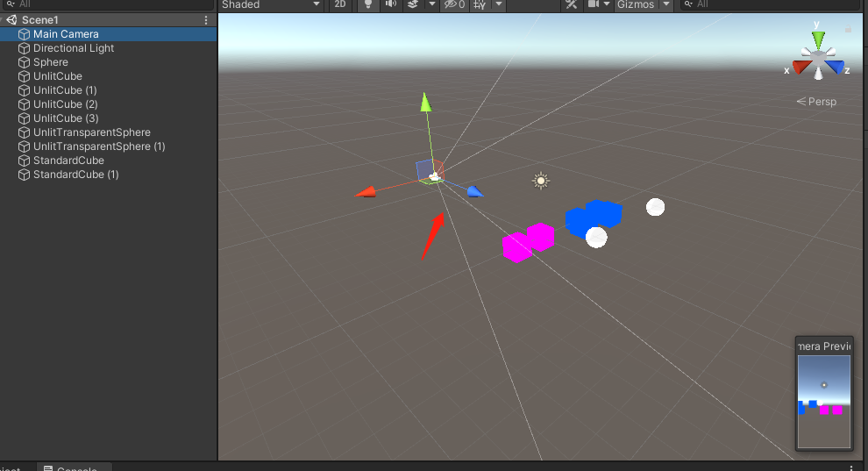This screenshot has width=868, height=471.
Task: Click the scene camera settings icon
Action: pos(594,4)
